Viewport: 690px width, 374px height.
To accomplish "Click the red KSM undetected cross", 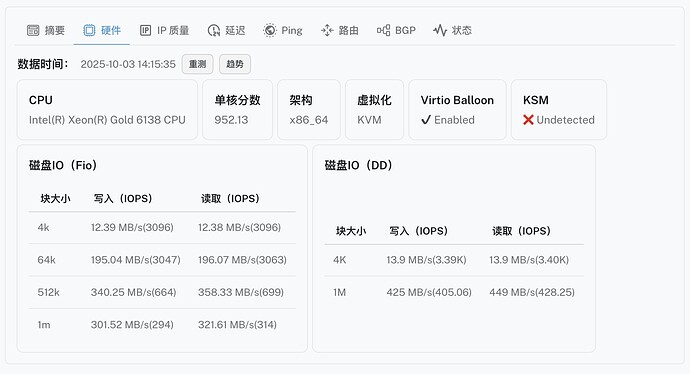I will point(528,120).
